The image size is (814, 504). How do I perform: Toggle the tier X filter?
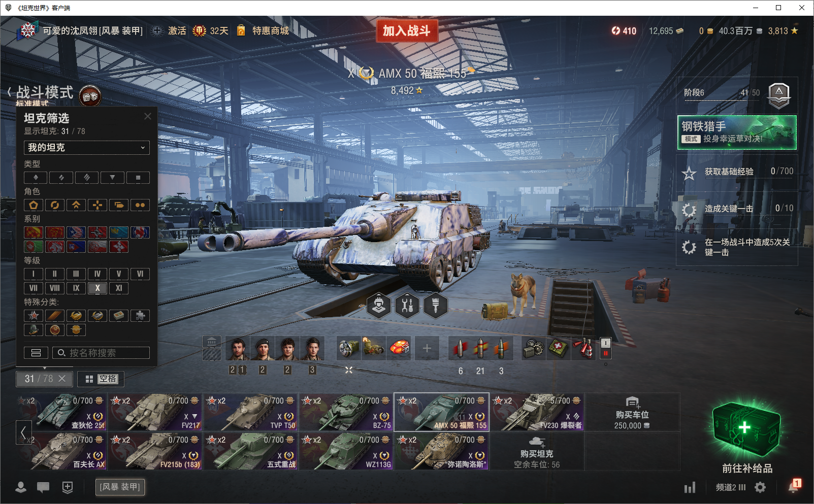tap(97, 288)
